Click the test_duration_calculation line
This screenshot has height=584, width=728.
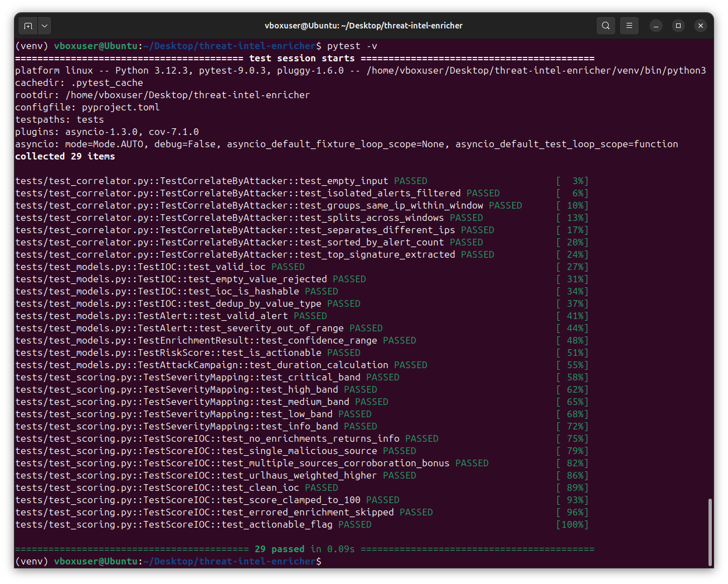pyautogui.click(x=302, y=365)
